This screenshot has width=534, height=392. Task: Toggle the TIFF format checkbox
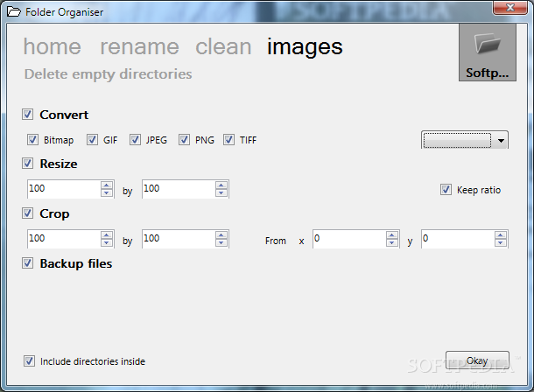point(228,139)
